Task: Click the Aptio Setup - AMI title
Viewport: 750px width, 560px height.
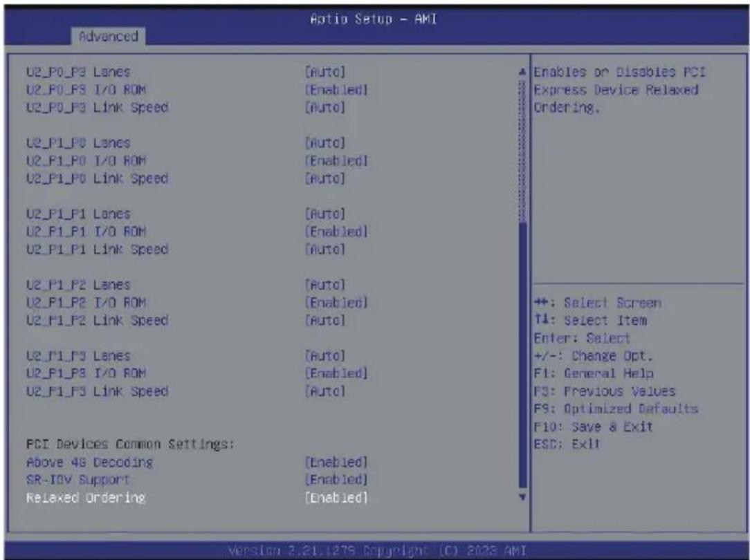Action: point(374,19)
